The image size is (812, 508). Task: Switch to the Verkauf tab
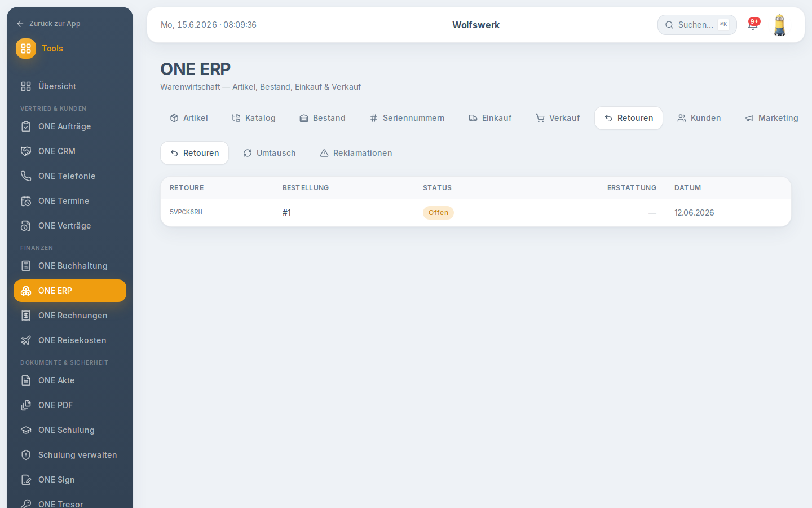point(558,118)
